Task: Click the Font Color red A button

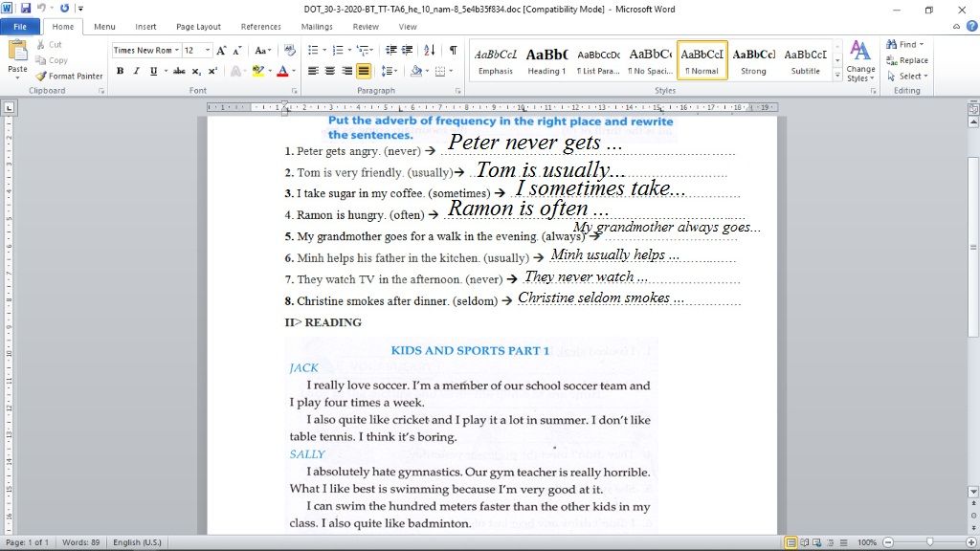Action: pyautogui.click(x=282, y=71)
